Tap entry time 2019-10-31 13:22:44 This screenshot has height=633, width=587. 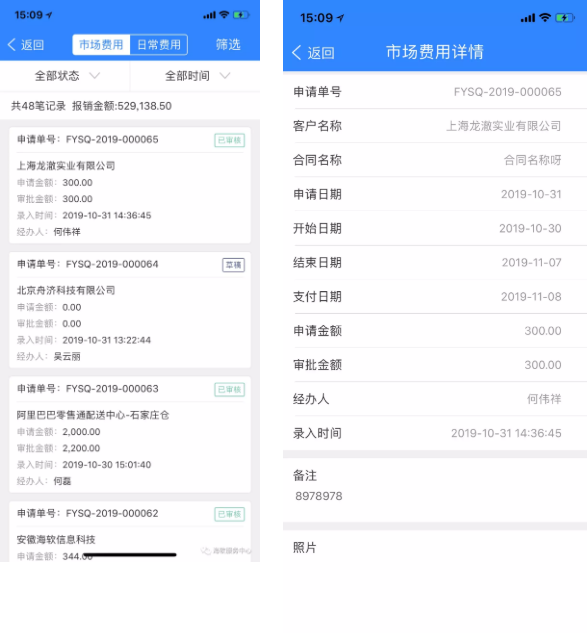[107, 340]
